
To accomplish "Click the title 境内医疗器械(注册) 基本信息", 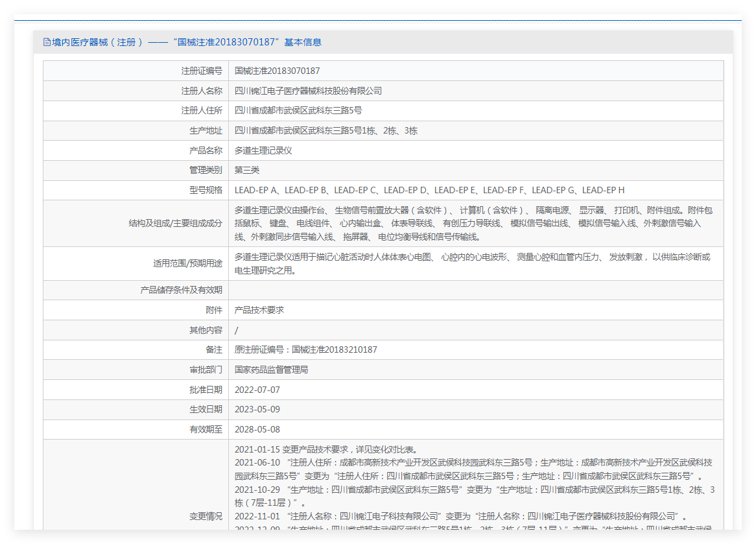I will coord(187,42).
